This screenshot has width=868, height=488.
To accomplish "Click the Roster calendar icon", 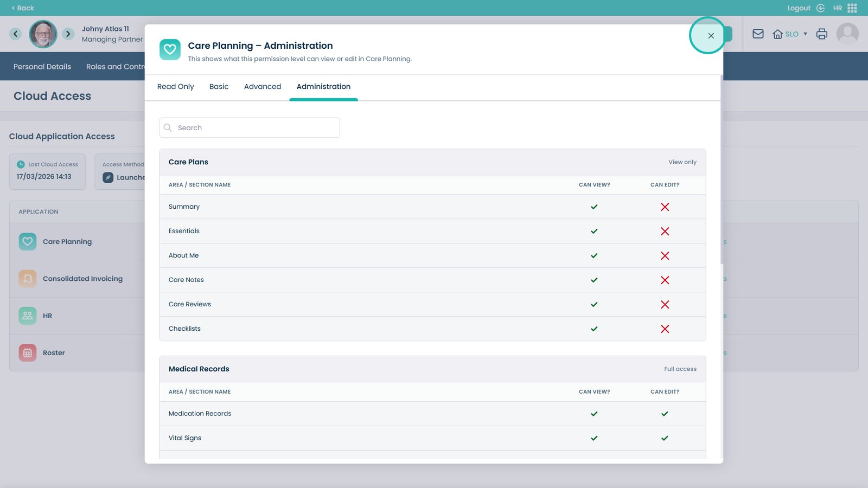I will click(x=28, y=353).
